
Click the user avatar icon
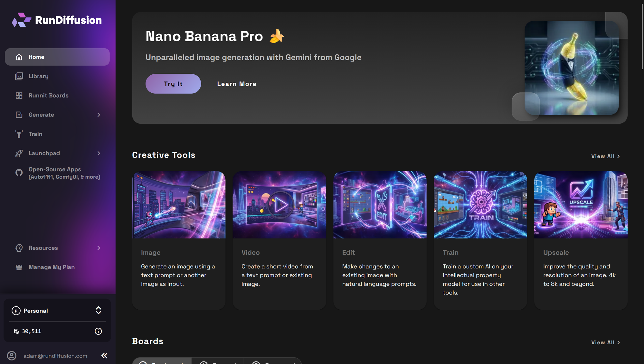[12, 356]
